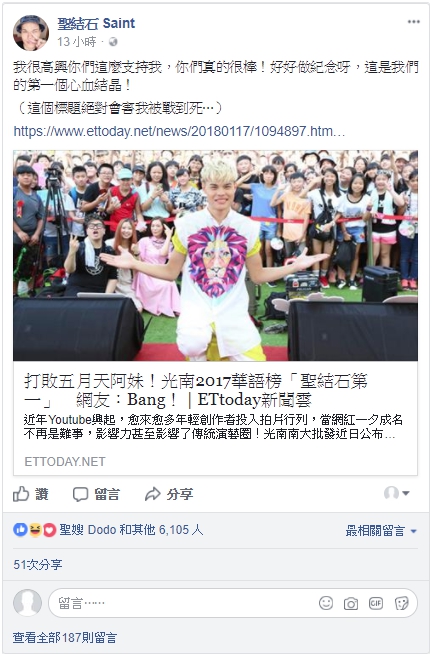Click the 留言 comment bubble icon
This screenshot has height=654, width=433.
tap(80, 494)
